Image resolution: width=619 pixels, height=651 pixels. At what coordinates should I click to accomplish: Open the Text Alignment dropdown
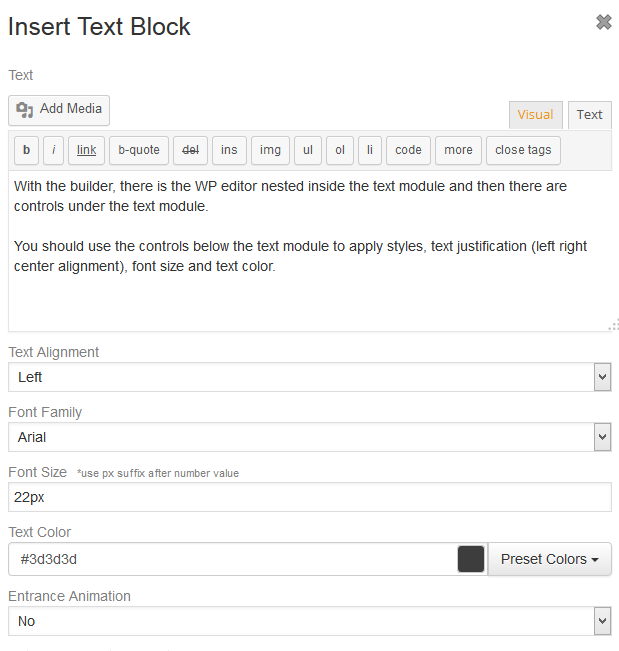310,377
